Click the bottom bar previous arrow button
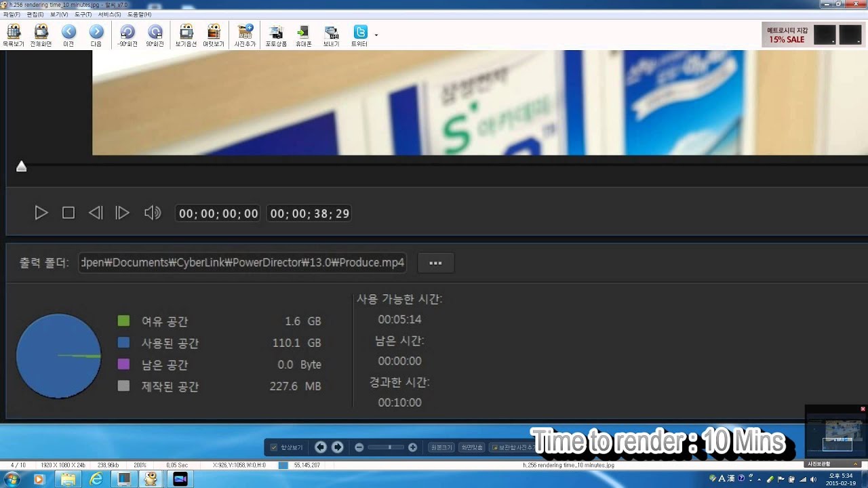The width and height of the screenshot is (868, 488). (x=321, y=447)
